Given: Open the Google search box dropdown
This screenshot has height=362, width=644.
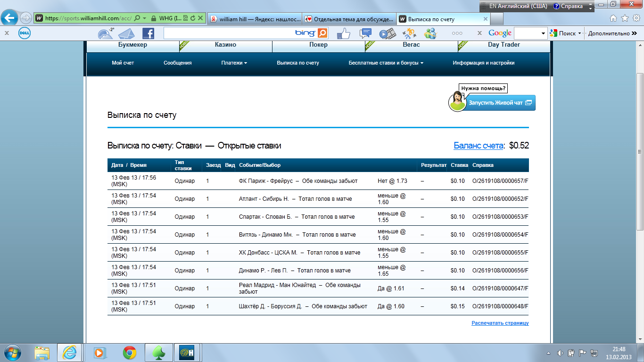Looking at the screenshot, I should click(x=543, y=33).
